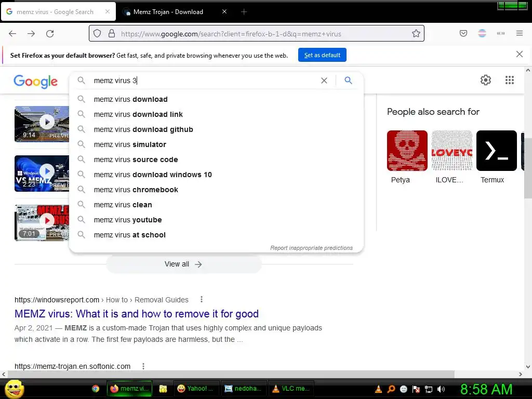Click in the Google search input field
This screenshot has height=399, width=532.
coord(204,81)
